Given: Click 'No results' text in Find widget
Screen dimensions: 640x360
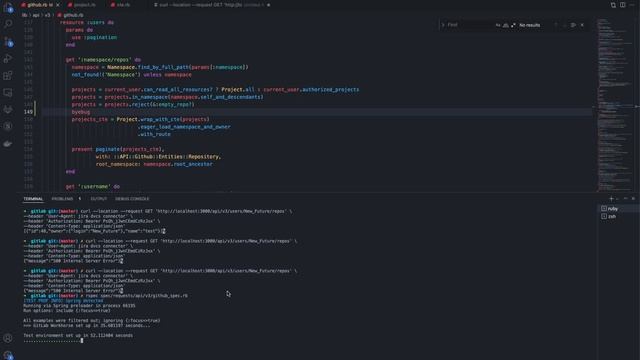Looking at the screenshot, I should click(x=529, y=25).
